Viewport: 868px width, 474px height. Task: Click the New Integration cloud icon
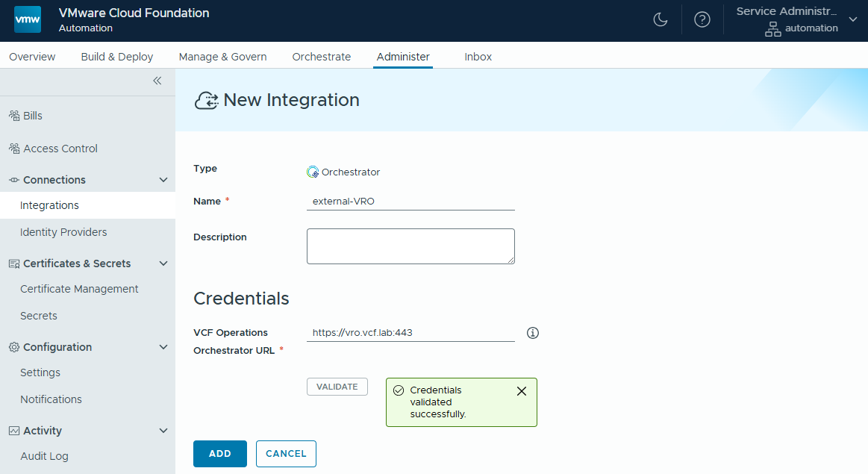207,100
